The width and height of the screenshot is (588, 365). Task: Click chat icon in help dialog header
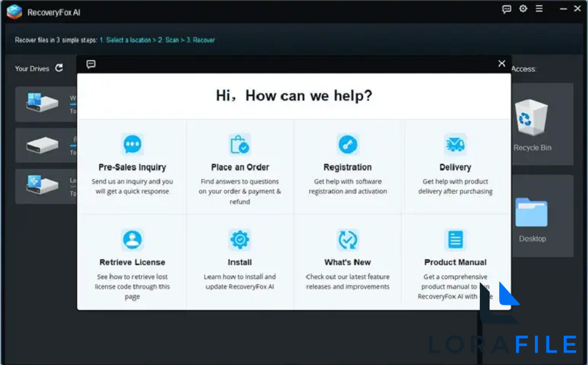pyautogui.click(x=90, y=64)
